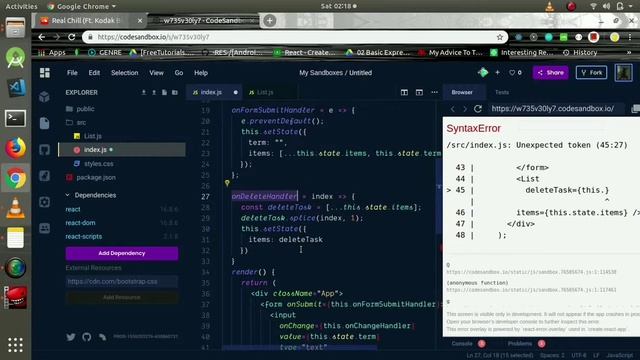The image size is (640, 360).
Task: Open Activities overview
Action: 21,7
